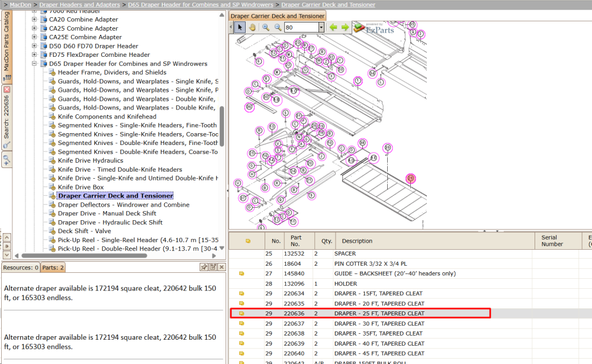Switch to the Parts: 2 tab
The image size is (592, 364).
[53, 268]
